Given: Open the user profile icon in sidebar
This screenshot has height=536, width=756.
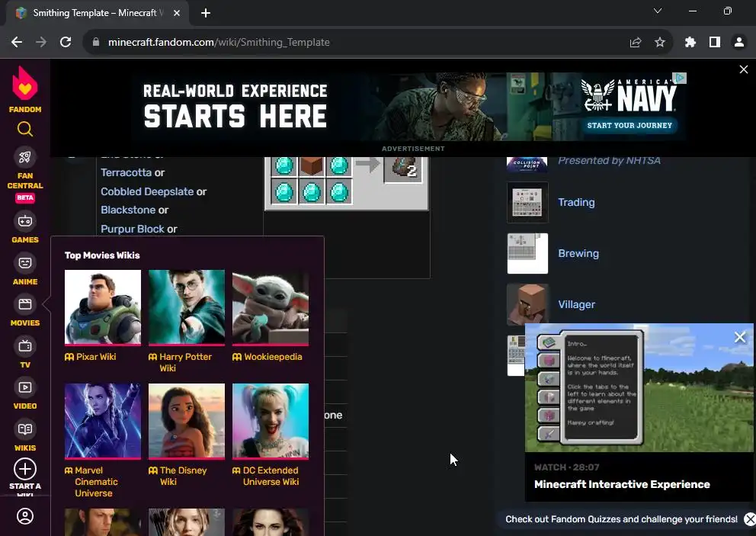Looking at the screenshot, I should click(x=25, y=516).
